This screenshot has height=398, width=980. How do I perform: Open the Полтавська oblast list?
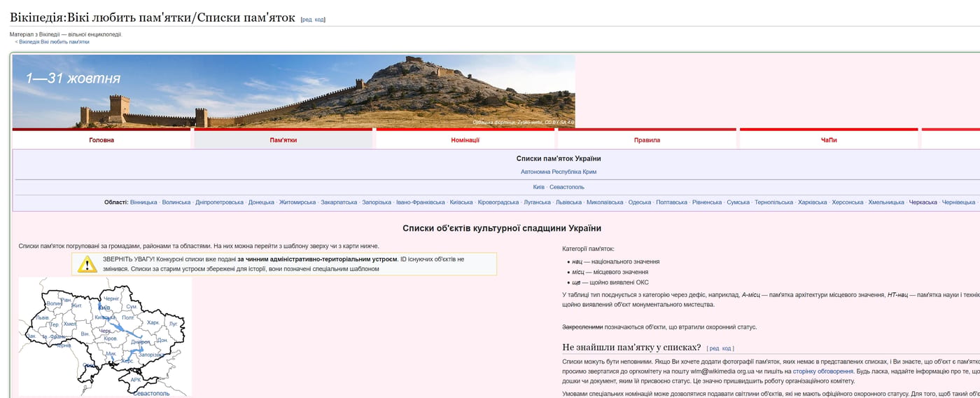click(x=671, y=203)
